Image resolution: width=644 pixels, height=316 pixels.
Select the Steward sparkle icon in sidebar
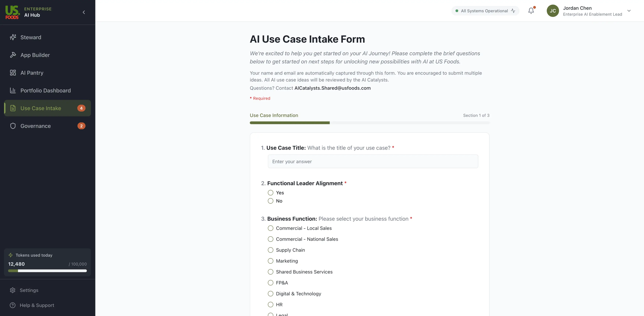(13, 37)
